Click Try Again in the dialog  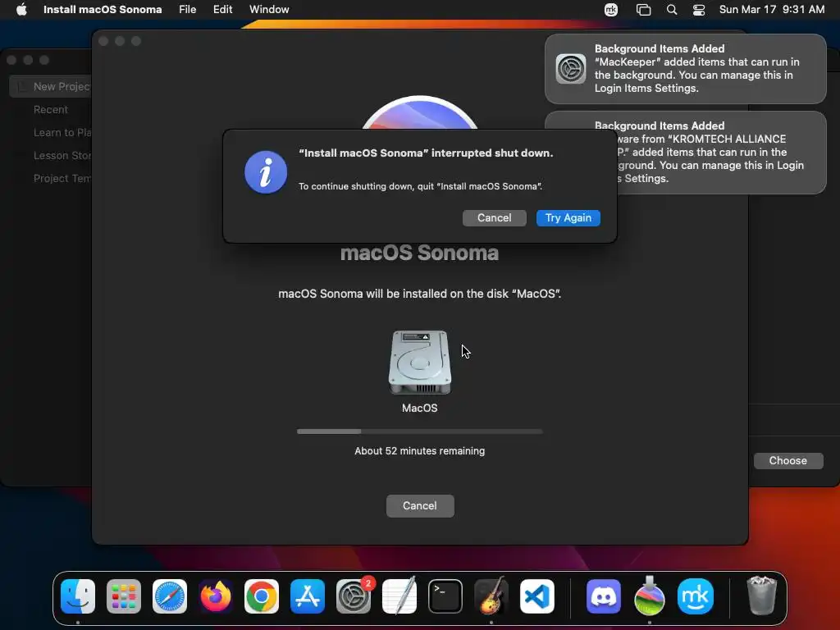click(568, 218)
